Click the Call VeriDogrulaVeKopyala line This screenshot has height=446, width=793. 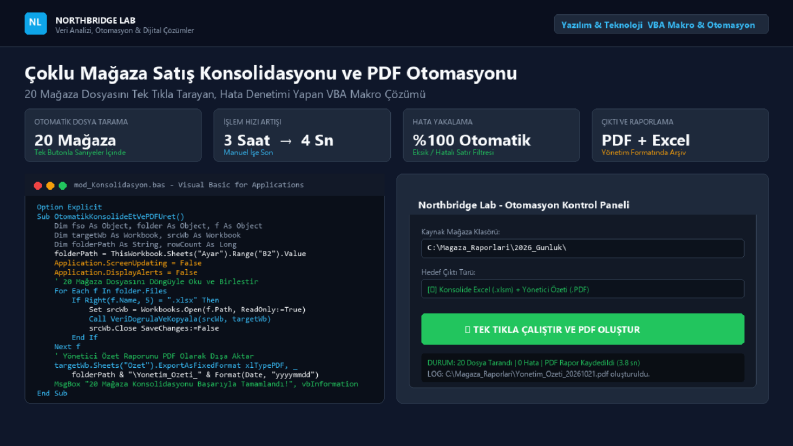pyautogui.click(x=180, y=319)
